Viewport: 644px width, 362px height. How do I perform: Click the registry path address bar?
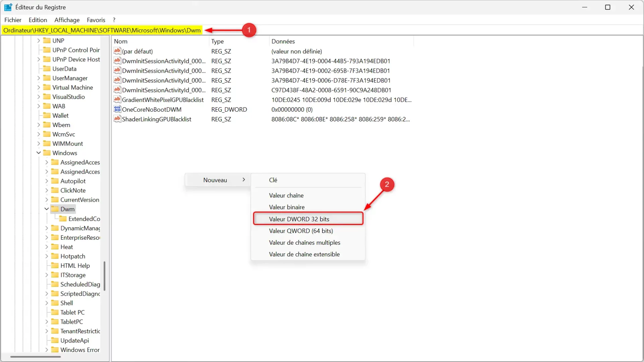[322, 30]
